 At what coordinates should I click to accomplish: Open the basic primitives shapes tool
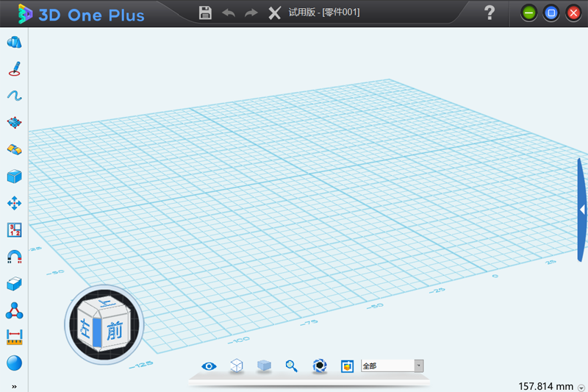click(x=14, y=43)
